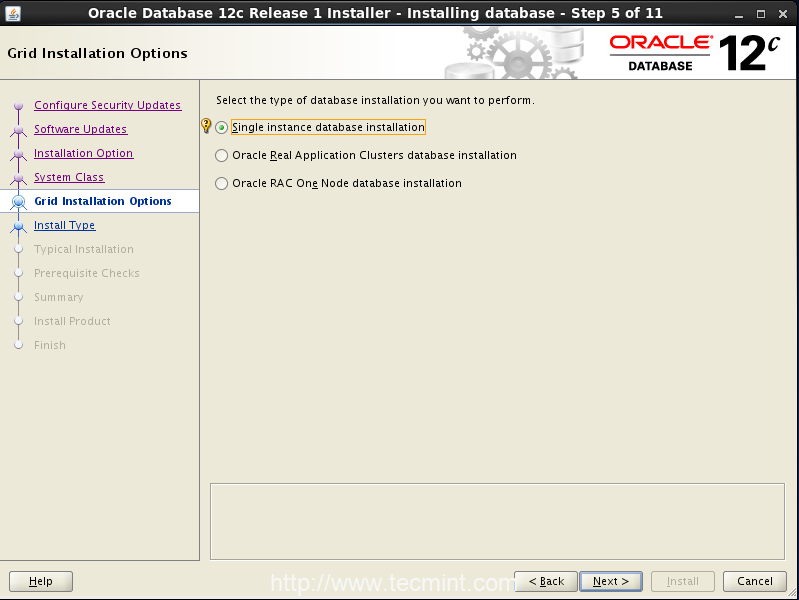The image size is (799, 600).
Task: Click the Install Type step marker icon
Action: click(19, 226)
